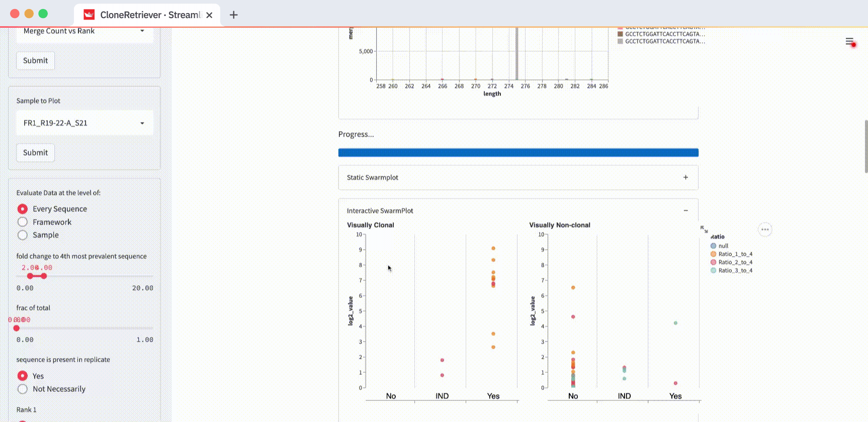Expand the Static Swarmplot section header
868x422 pixels.
pyautogui.click(x=373, y=177)
